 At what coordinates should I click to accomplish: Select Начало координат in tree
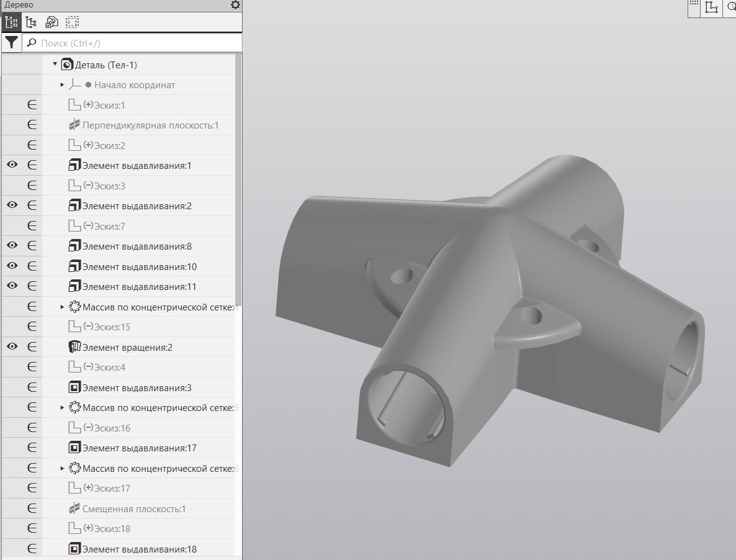coord(135,85)
